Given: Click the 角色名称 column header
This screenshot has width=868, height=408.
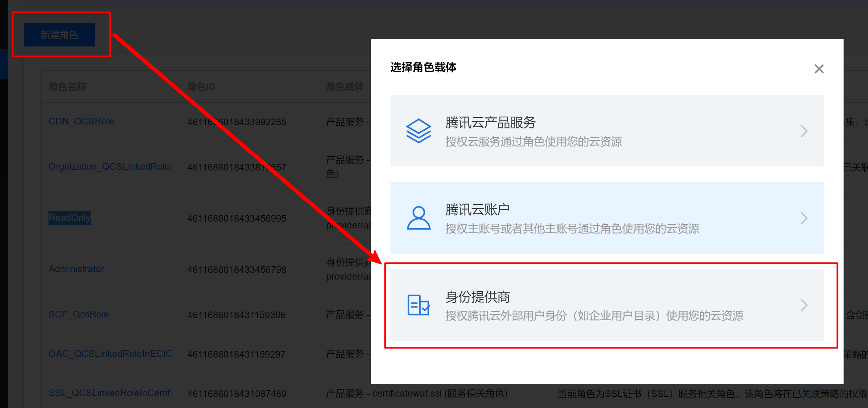Looking at the screenshot, I should 67,87.
